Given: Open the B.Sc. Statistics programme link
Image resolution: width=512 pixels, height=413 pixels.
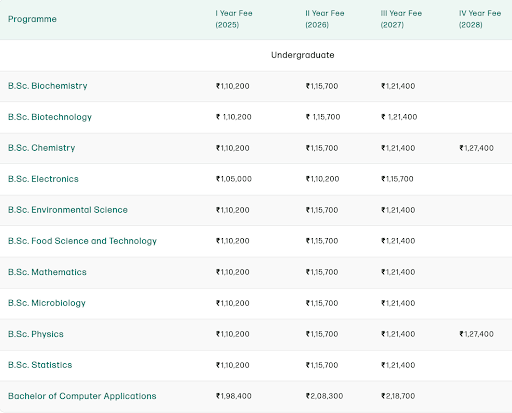Looking at the screenshot, I should 40,365.
